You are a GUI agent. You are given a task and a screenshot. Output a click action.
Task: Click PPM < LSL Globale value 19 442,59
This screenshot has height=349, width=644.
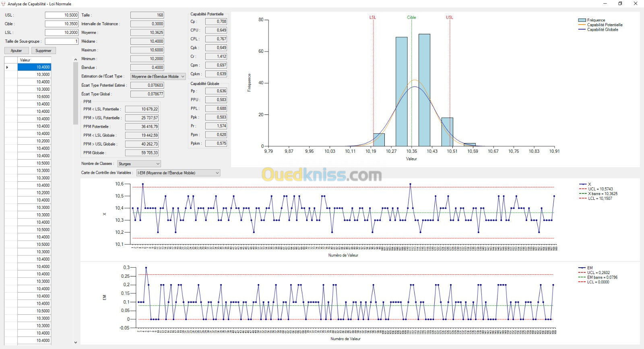142,135
